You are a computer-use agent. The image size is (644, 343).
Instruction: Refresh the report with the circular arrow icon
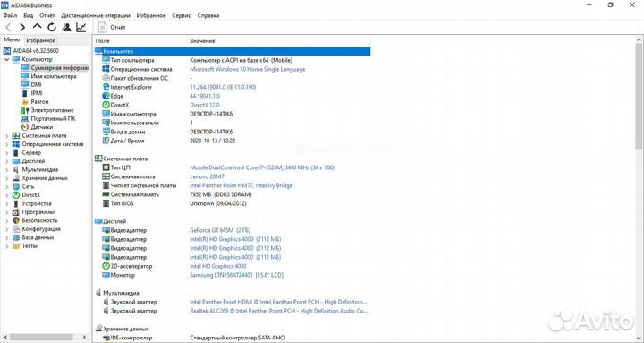(52, 28)
